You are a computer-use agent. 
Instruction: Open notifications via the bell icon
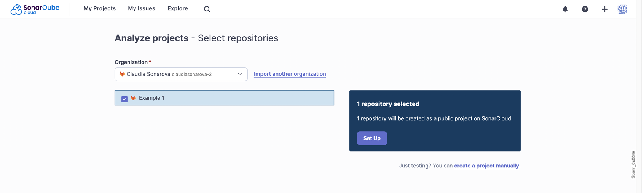(x=565, y=9)
